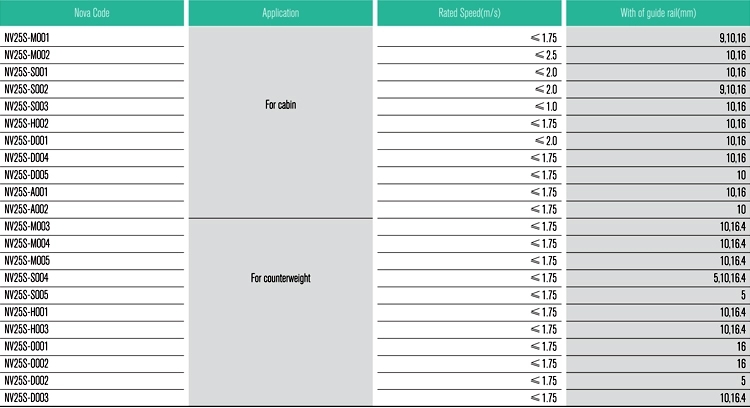Select the Rated Speed(m/s) header
This screenshot has width=750, height=408.
[x=467, y=14]
